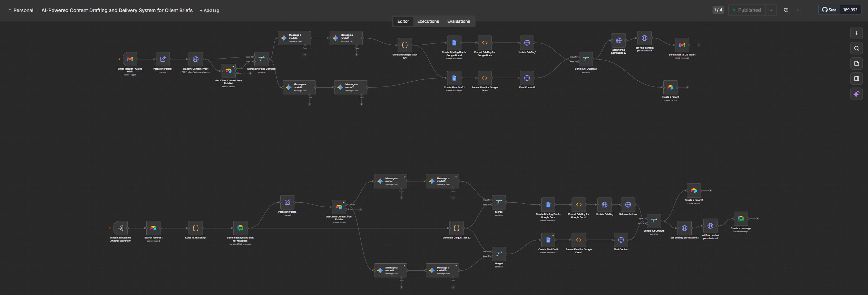868x295 pixels.
Task: Open the set final content permissions1 node
Action: (710, 226)
